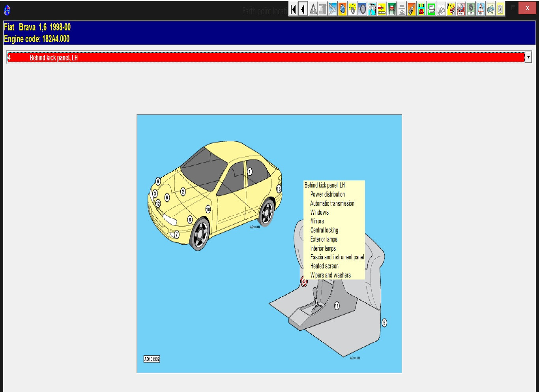This screenshot has height=392, width=539.
Task: Select earth point 5 beside the seat
Action: [x=384, y=323]
